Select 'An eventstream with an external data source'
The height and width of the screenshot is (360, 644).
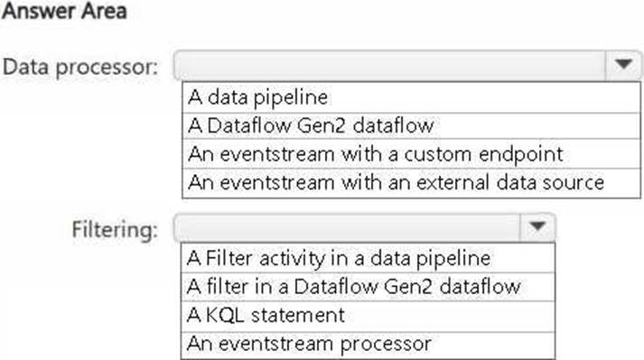tap(411, 183)
